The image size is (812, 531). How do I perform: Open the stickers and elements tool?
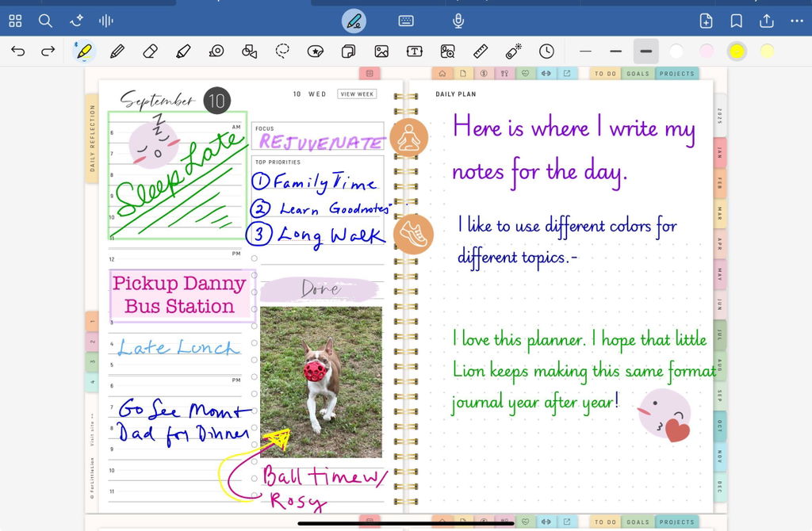click(x=316, y=52)
